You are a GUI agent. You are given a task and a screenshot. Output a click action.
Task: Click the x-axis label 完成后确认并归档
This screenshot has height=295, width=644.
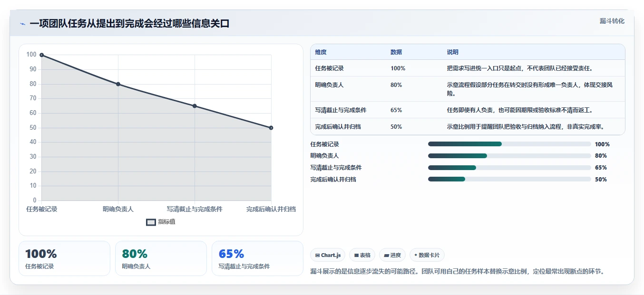[271, 209]
